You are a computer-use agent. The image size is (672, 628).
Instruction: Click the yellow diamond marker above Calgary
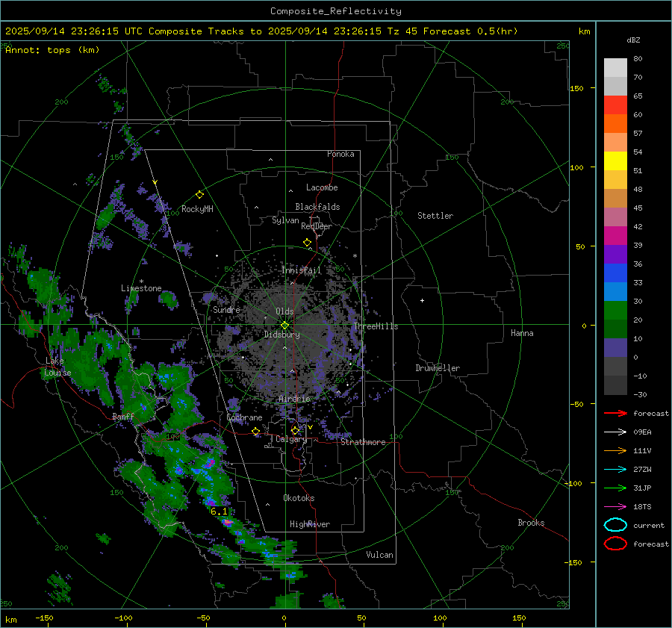point(295,430)
